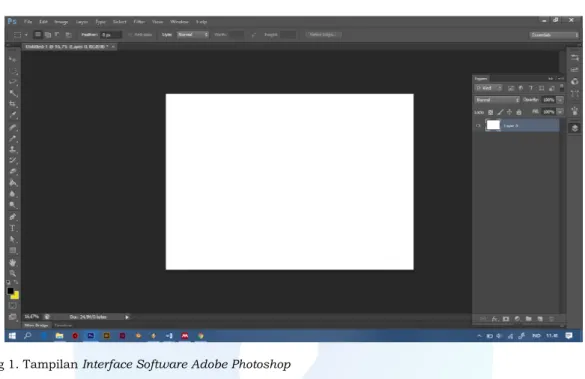
Task: Hide the Layer 0 visibility eye
Action: coord(478,126)
